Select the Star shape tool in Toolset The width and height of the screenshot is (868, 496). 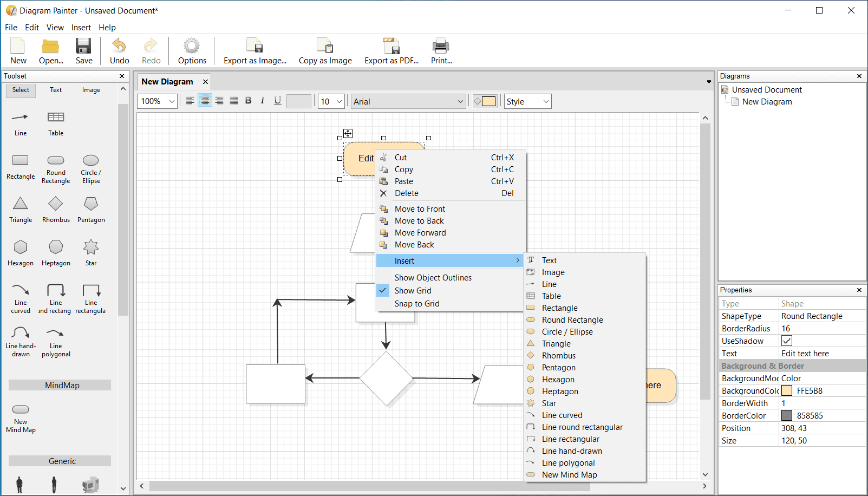pyautogui.click(x=90, y=252)
